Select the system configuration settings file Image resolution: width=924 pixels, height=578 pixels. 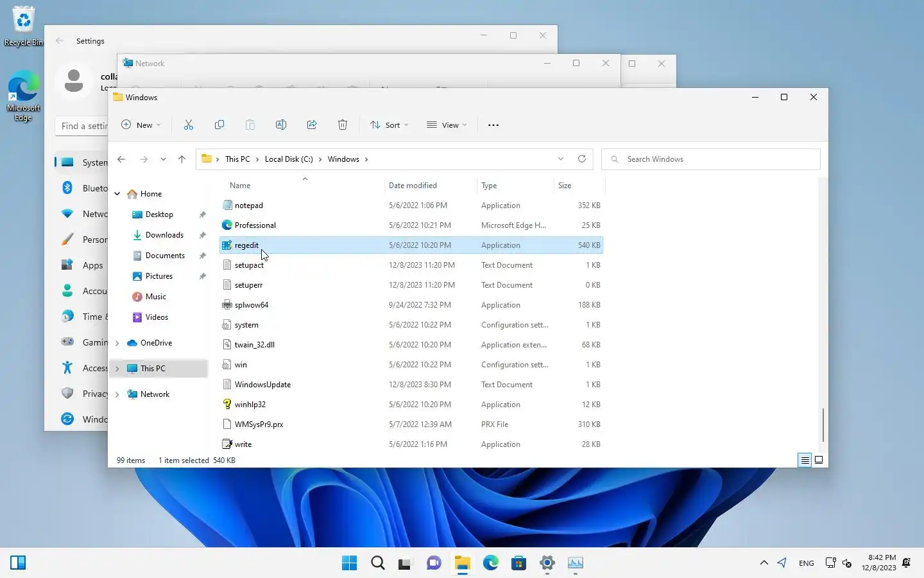[411, 325]
